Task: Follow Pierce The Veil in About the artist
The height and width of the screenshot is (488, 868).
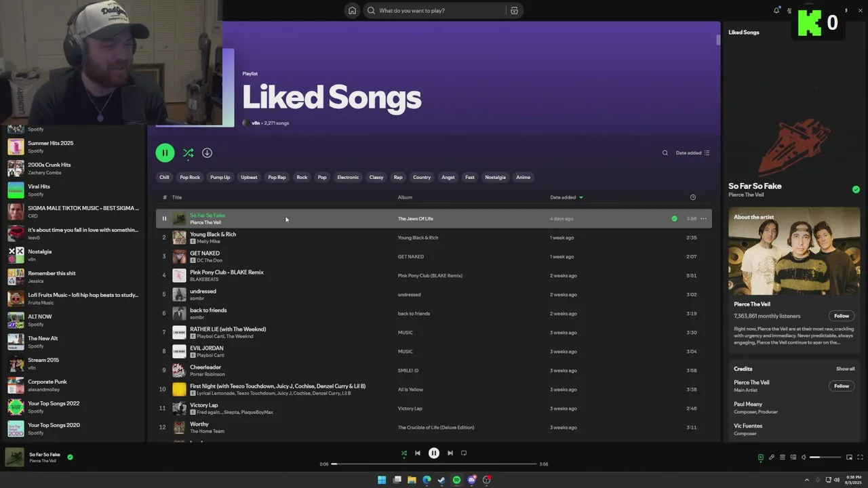Action: point(842,316)
